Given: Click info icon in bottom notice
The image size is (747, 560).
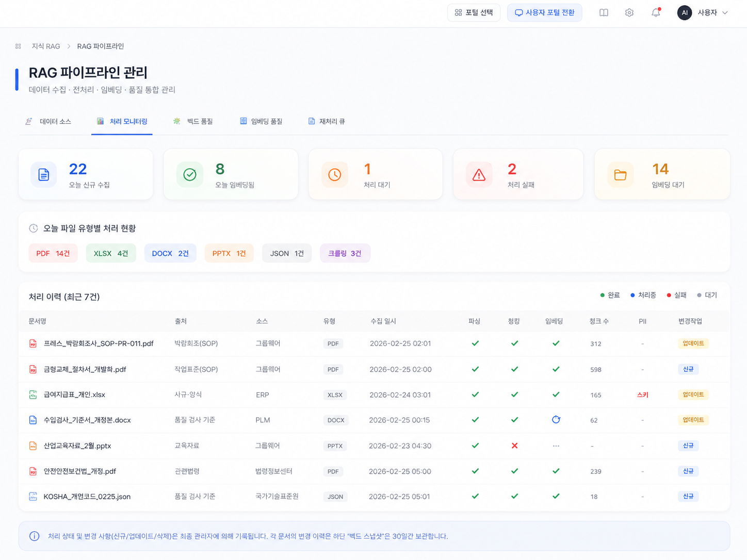Looking at the screenshot, I should tap(35, 536).
